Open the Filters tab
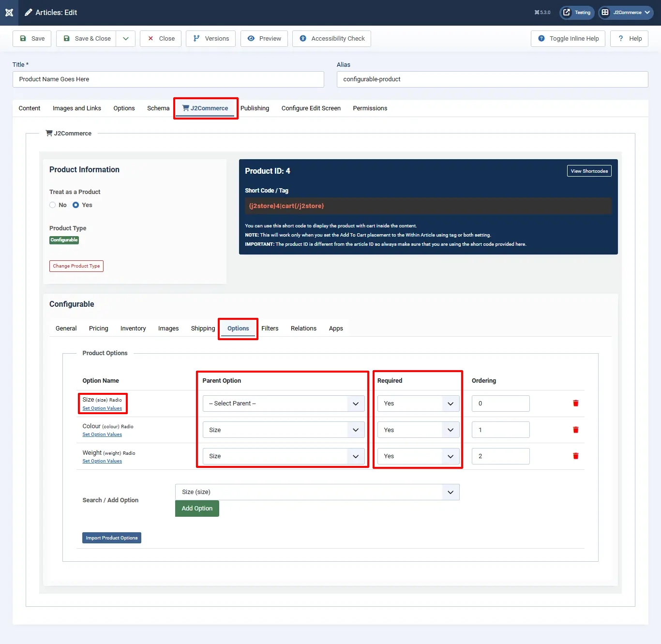This screenshot has width=661, height=644. (x=270, y=329)
